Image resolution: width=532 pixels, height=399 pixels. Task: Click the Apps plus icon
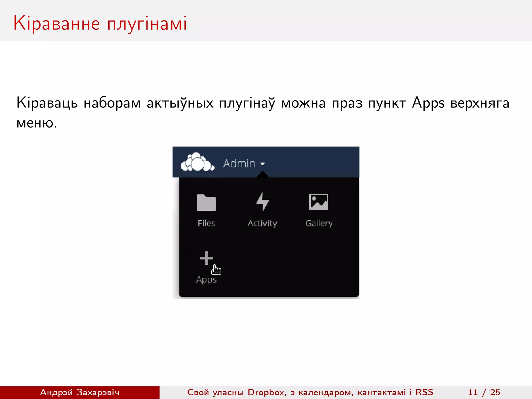(206, 258)
